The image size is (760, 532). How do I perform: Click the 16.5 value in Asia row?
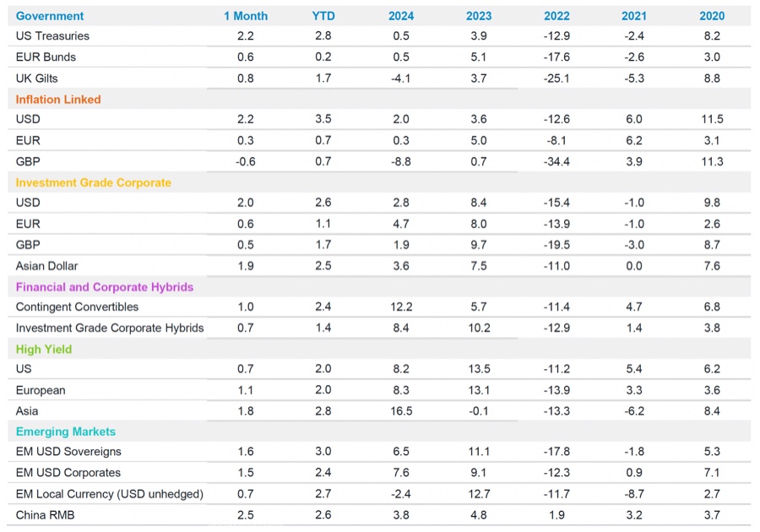[x=401, y=410]
